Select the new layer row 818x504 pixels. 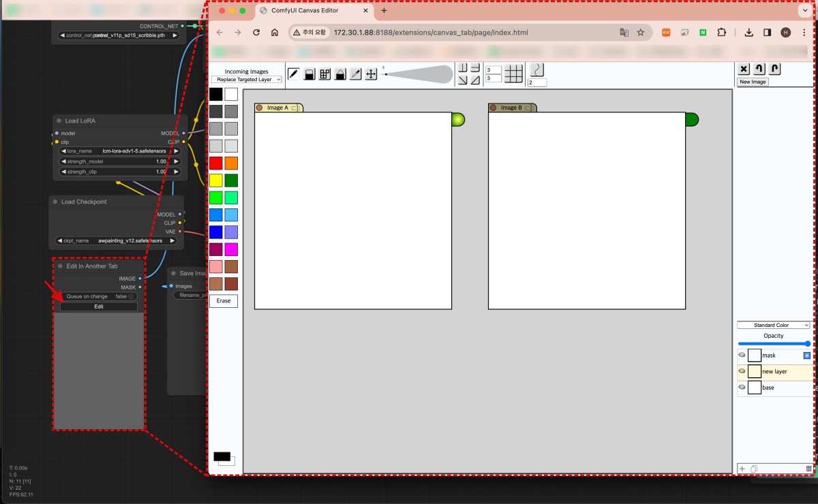click(x=775, y=372)
